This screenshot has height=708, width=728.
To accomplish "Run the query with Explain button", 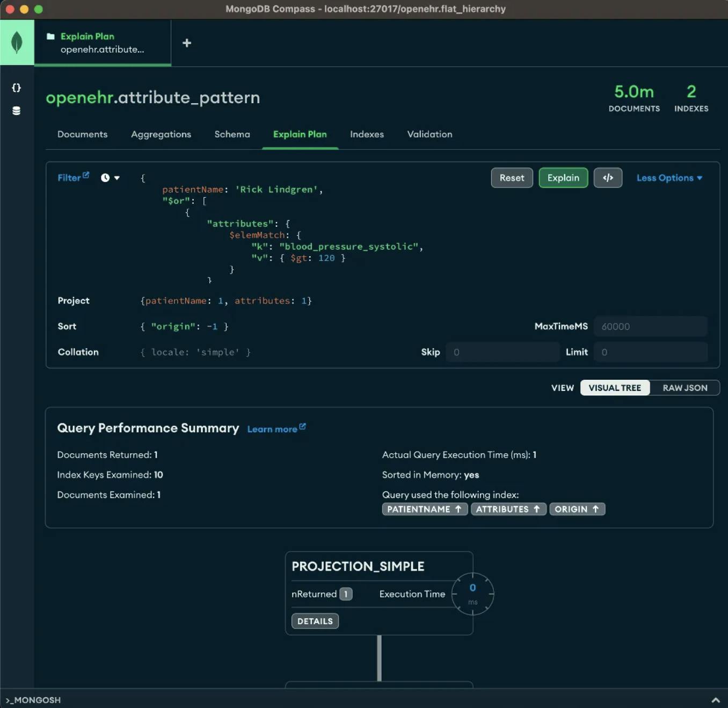I will 563,178.
